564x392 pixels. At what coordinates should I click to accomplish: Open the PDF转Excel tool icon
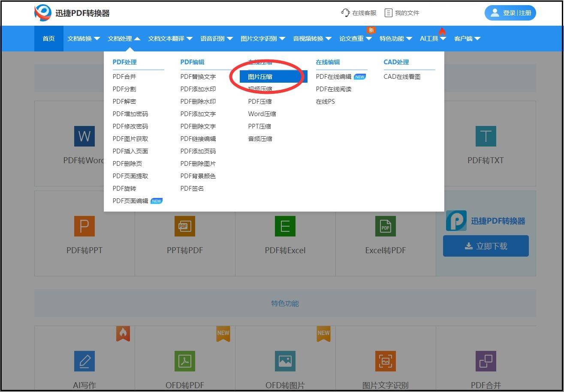point(285,226)
